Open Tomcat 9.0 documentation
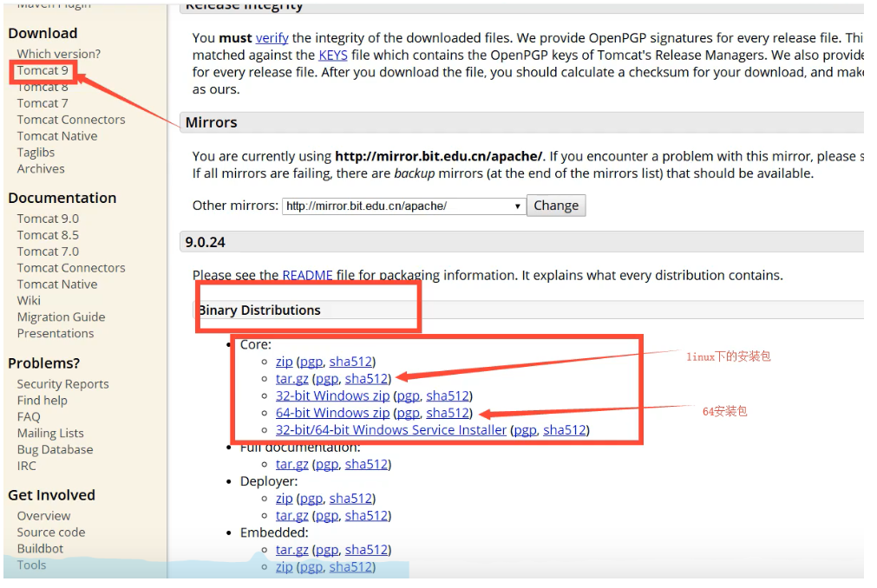The image size is (877, 588). [48, 219]
